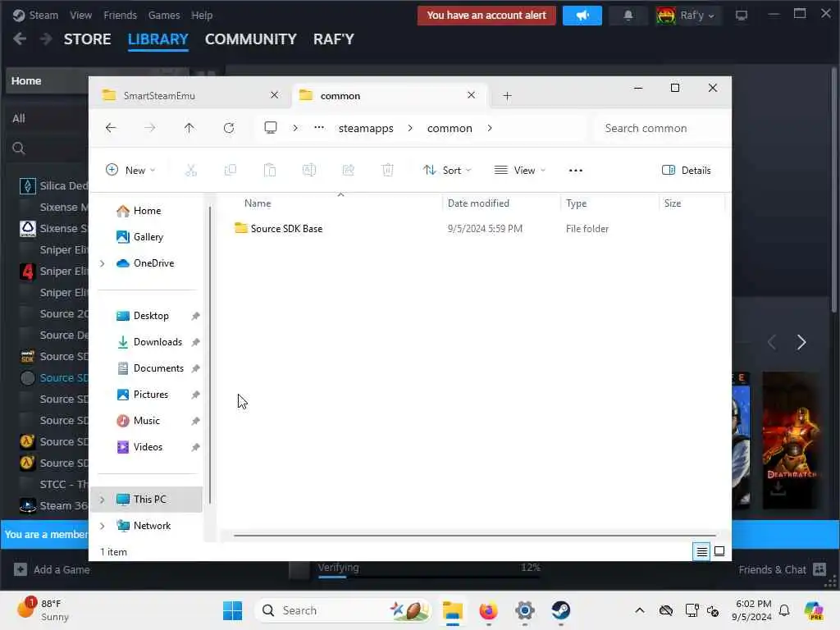Click the Windows taskbar Search box
Image resolution: width=840 pixels, height=630 pixels.
(343, 610)
